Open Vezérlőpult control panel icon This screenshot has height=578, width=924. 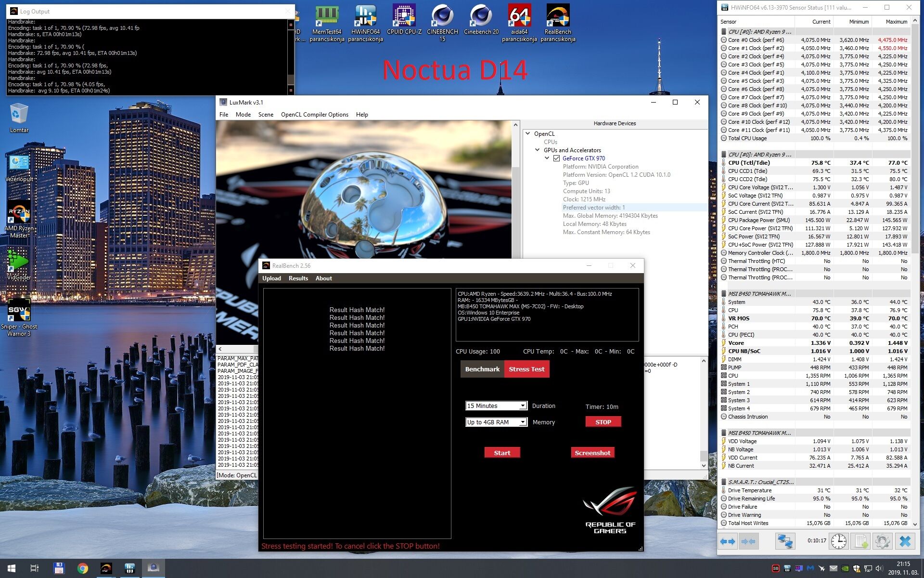click(19, 168)
